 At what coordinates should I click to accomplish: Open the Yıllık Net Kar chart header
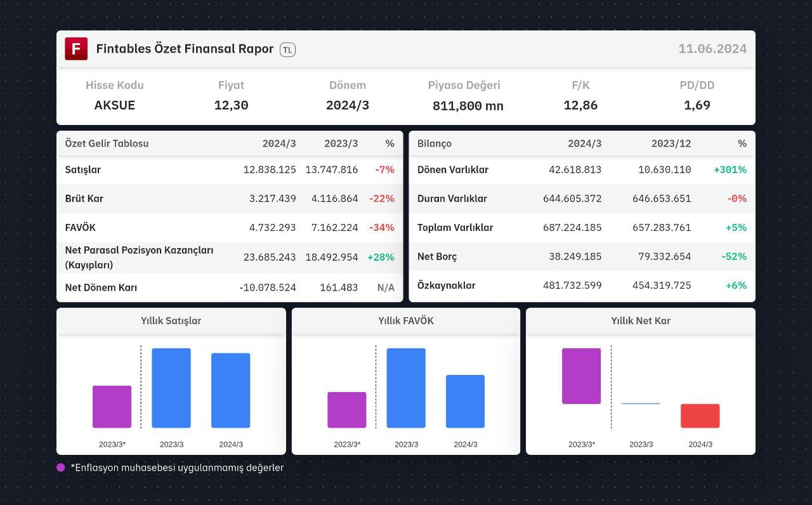tap(641, 321)
